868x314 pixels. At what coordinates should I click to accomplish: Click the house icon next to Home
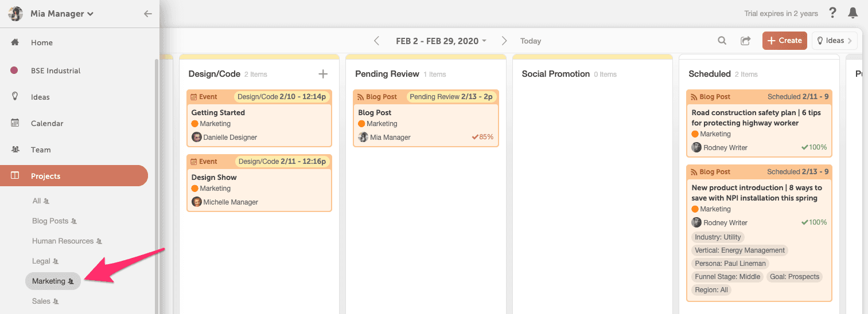pyautogui.click(x=15, y=42)
